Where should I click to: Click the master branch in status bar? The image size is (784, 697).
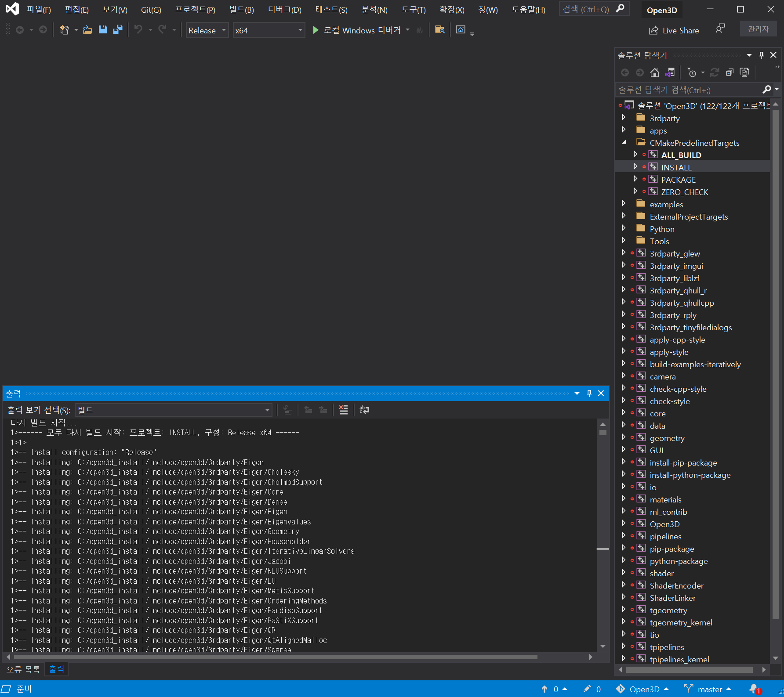[x=708, y=689]
